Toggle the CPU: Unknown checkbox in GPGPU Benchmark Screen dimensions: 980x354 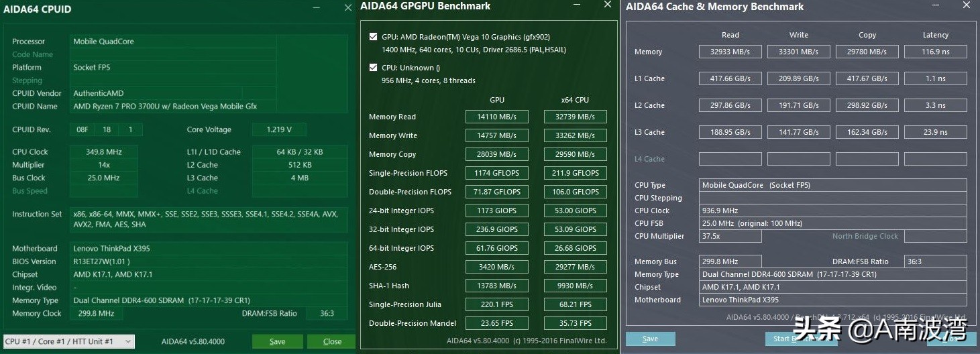click(x=373, y=67)
